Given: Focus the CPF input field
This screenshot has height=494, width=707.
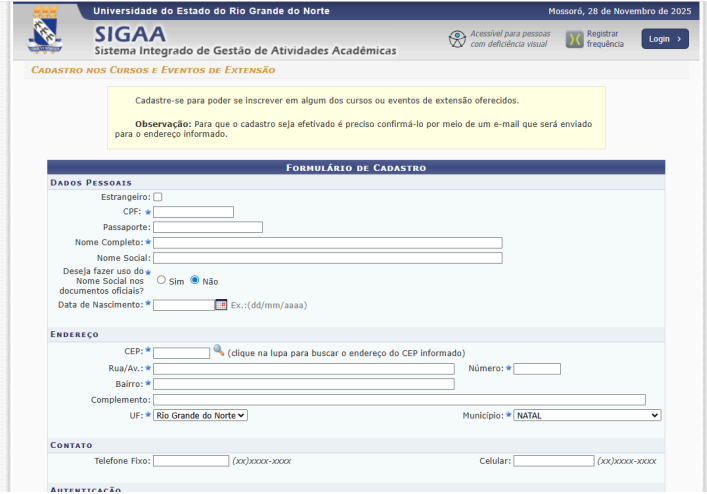Looking at the screenshot, I should click(x=193, y=212).
